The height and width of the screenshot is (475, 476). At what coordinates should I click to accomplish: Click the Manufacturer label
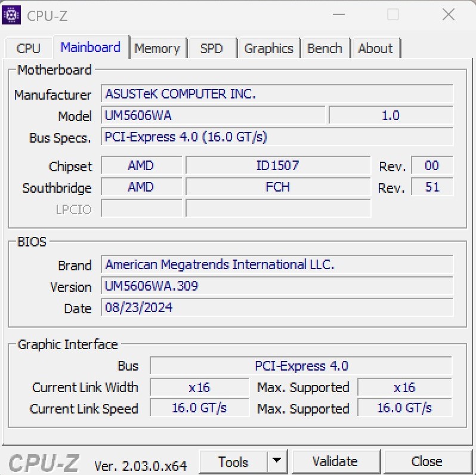(52, 95)
